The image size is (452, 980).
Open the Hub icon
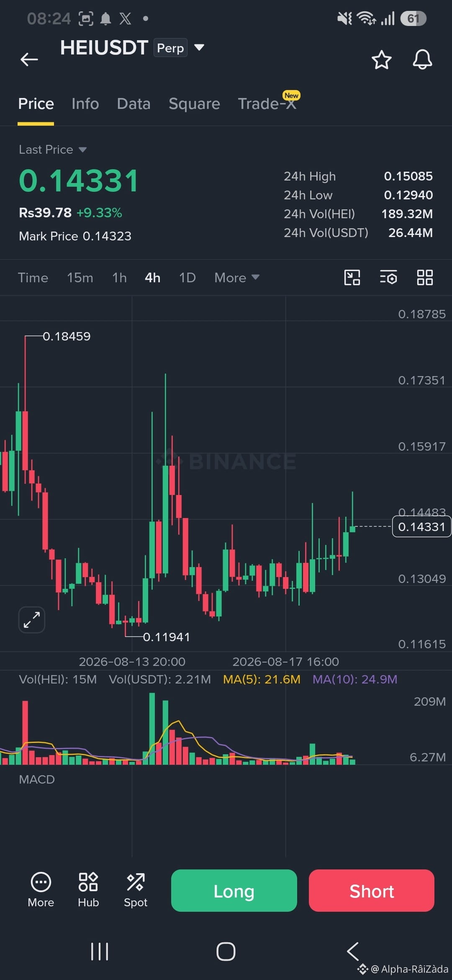(88, 890)
